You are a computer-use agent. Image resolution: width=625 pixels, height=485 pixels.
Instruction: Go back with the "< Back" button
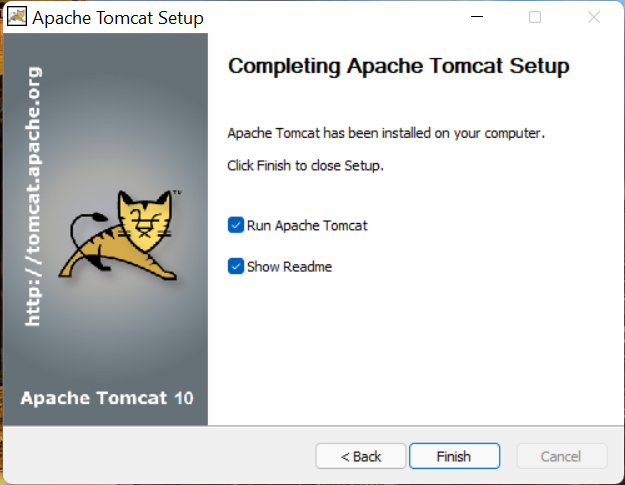click(361, 456)
